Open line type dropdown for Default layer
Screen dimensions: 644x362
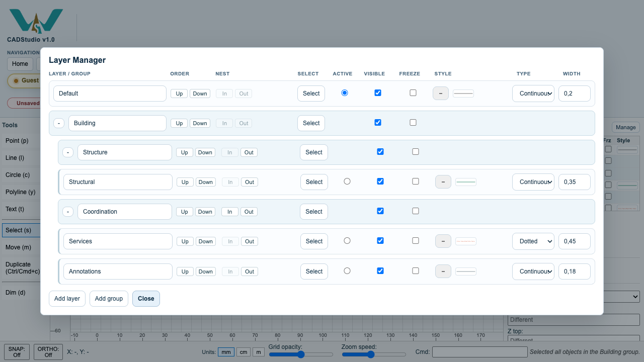(533, 94)
